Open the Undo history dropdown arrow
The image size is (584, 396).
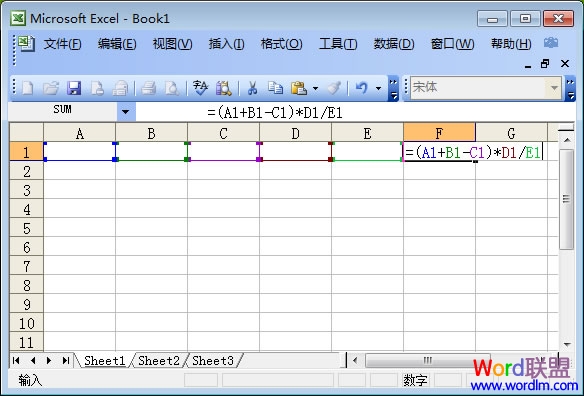click(x=378, y=89)
